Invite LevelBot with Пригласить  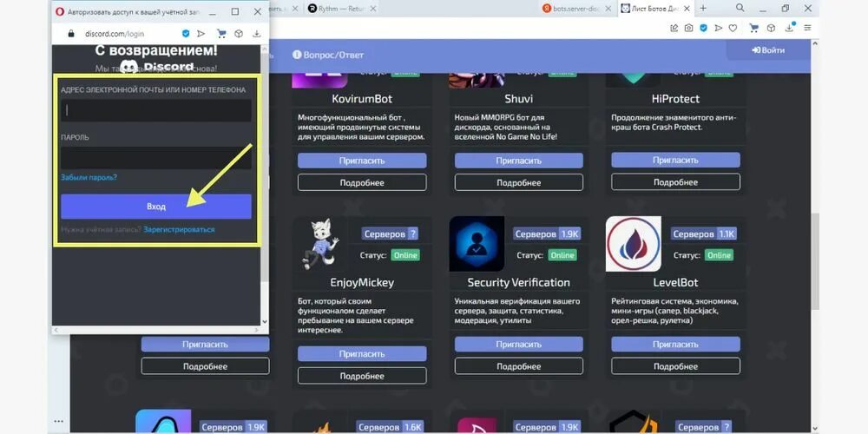pyautogui.click(x=675, y=345)
